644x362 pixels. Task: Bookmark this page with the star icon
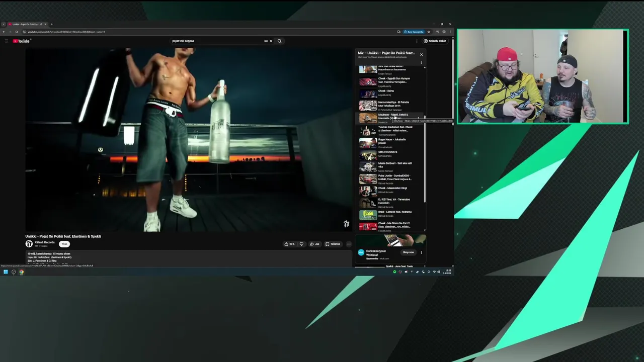click(x=429, y=32)
